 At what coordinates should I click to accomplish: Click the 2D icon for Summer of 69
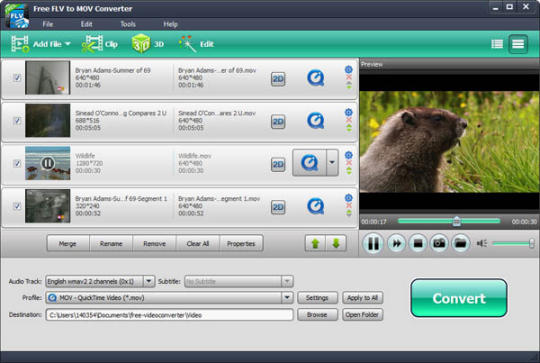tap(278, 79)
